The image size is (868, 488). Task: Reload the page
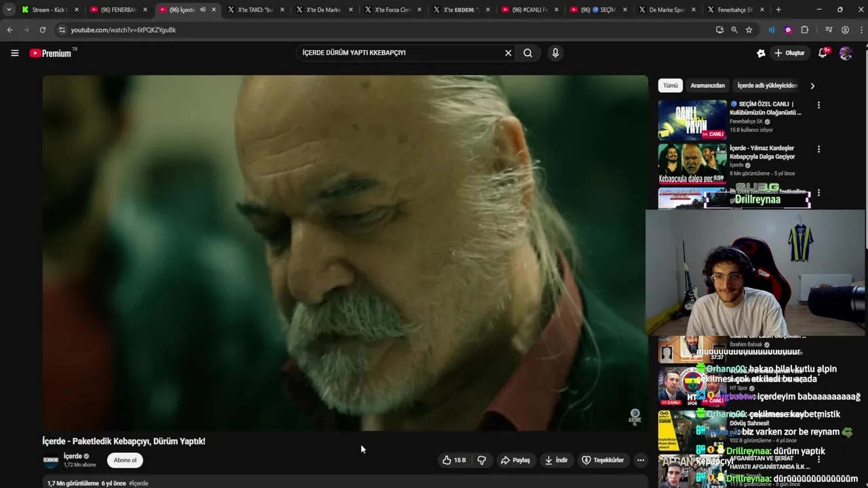[42, 30]
